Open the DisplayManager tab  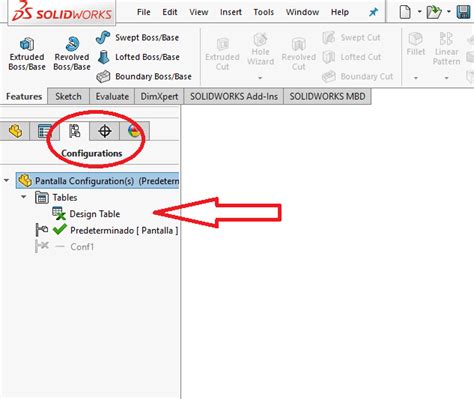click(134, 131)
